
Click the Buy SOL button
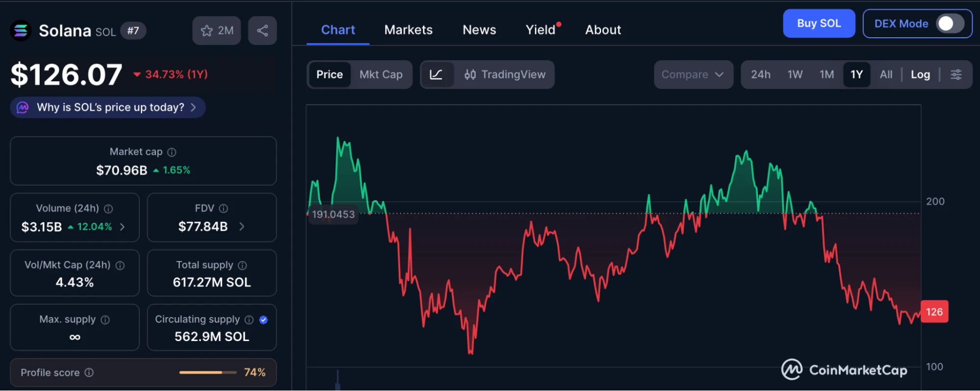tap(819, 24)
